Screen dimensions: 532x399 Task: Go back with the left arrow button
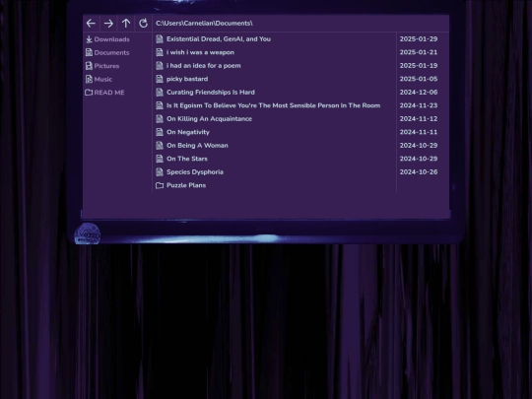91,24
